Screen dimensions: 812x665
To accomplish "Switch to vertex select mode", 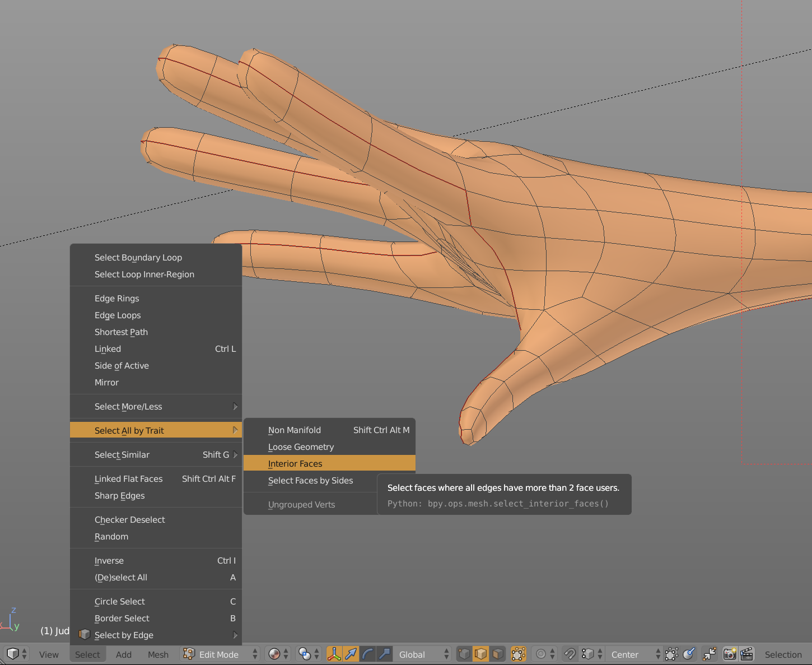I will click(x=464, y=654).
